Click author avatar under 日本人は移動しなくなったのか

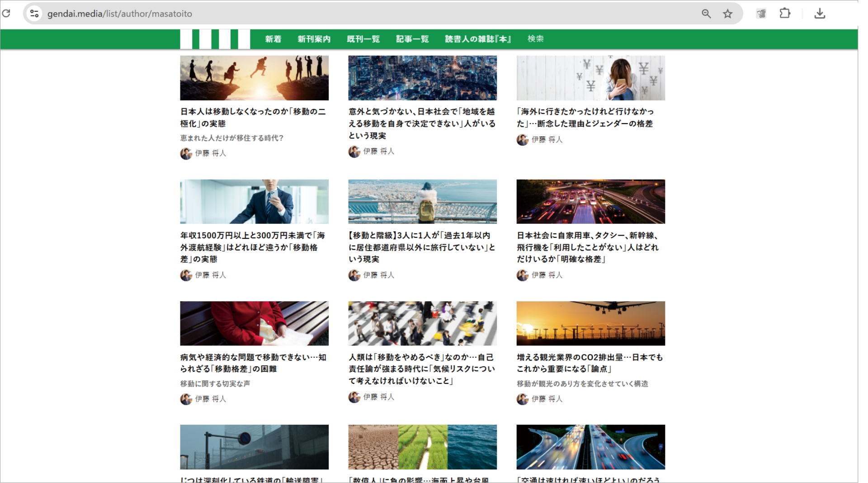[x=186, y=154]
